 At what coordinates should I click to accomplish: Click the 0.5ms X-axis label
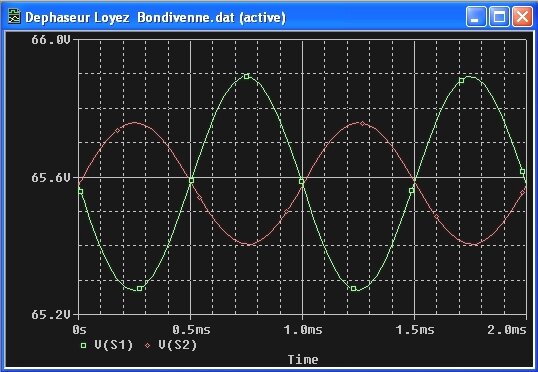(191, 330)
